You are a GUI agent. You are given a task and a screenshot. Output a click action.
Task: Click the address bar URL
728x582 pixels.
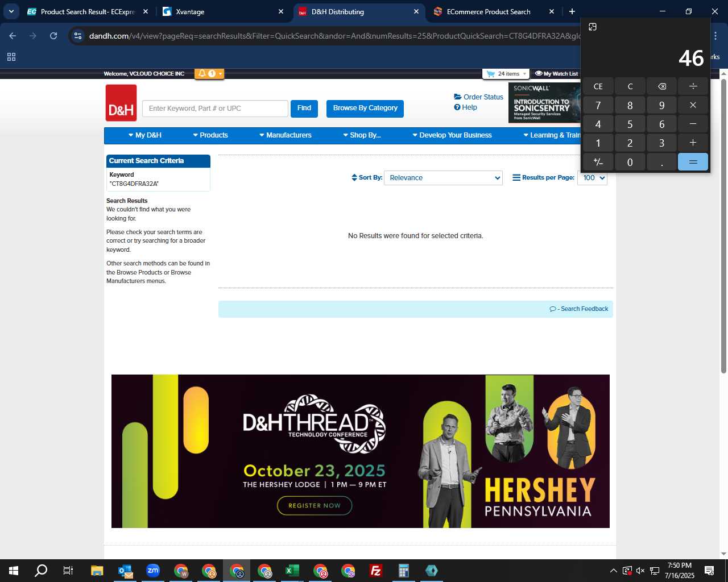[334, 36]
